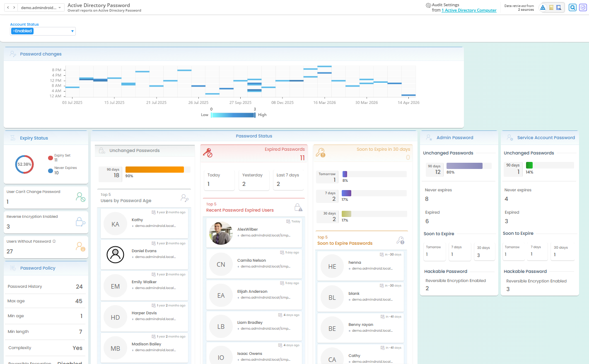
Task: Click Max age policy value 45
Action: 79,301
